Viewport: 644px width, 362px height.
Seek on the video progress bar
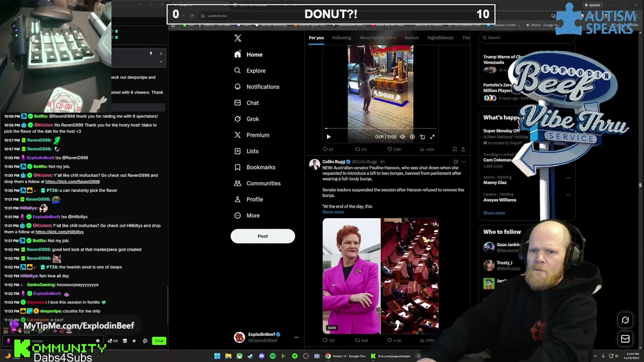380,129
